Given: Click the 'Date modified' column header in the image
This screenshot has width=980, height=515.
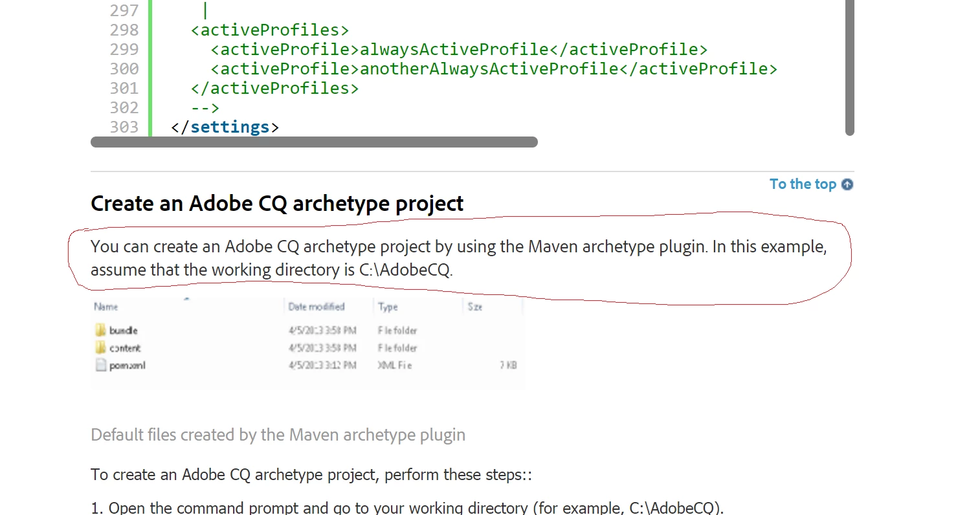Looking at the screenshot, I should [x=317, y=307].
